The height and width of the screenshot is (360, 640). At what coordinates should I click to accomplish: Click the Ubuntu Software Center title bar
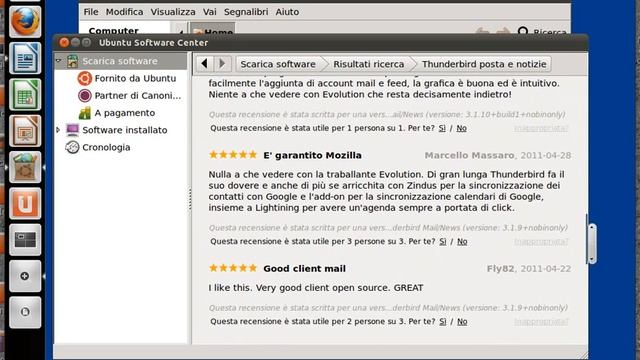tap(320, 42)
